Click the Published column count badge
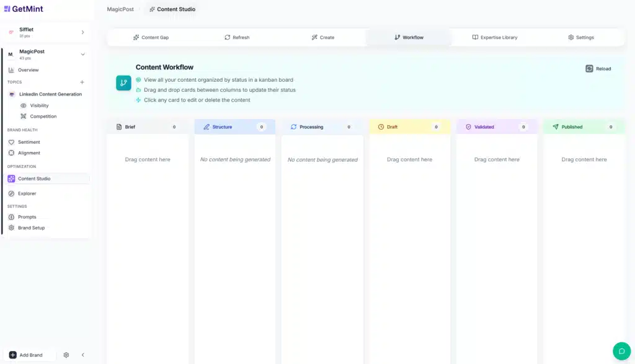Image resolution: width=635 pixels, height=364 pixels. 611,127
